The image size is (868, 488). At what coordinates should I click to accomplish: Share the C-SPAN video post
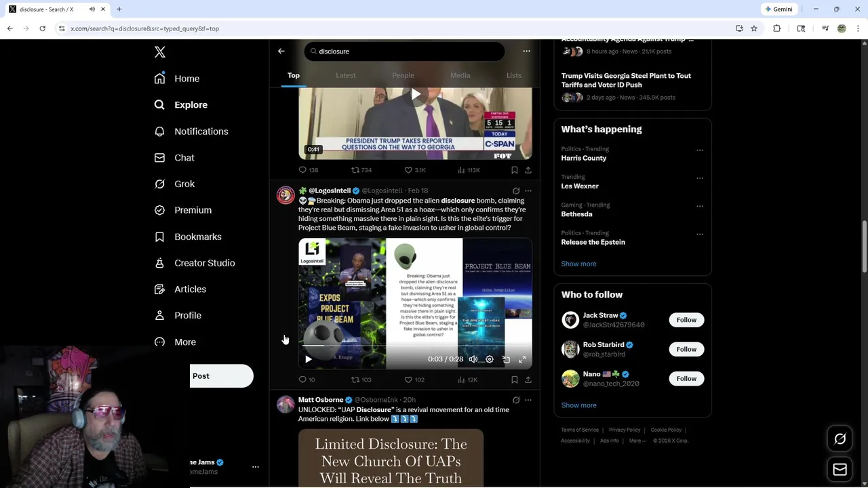(x=528, y=170)
